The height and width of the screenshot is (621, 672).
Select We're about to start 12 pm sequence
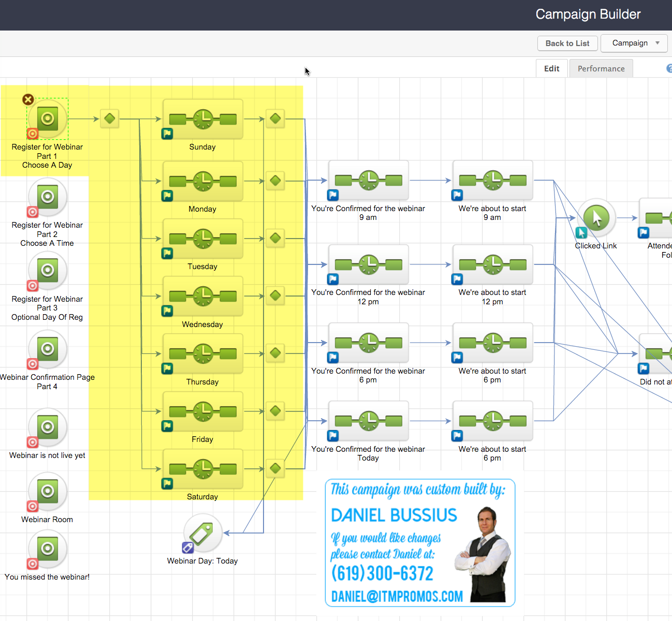(x=492, y=264)
